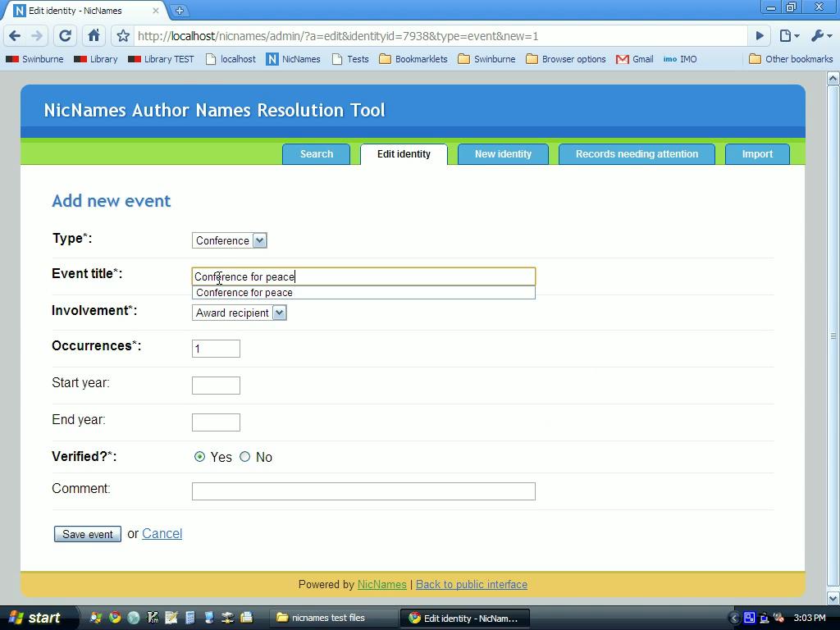This screenshot has width=840, height=630.
Task: Click the notepad quick launch icon
Action: click(171, 618)
